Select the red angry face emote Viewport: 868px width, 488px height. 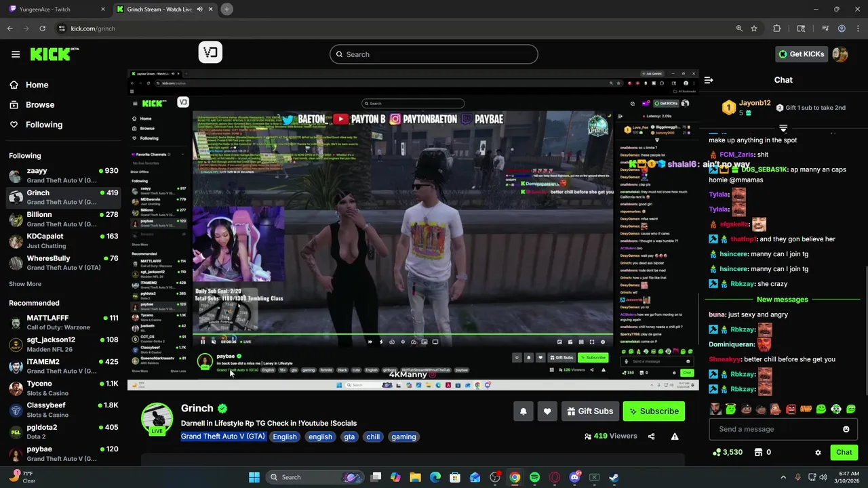[791, 409]
